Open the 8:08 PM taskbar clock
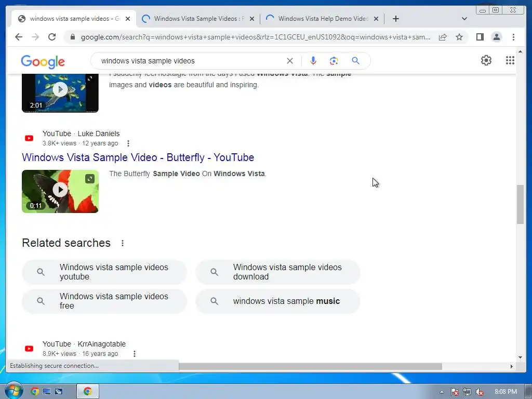The image size is (532, 399). tap(506, 392)
